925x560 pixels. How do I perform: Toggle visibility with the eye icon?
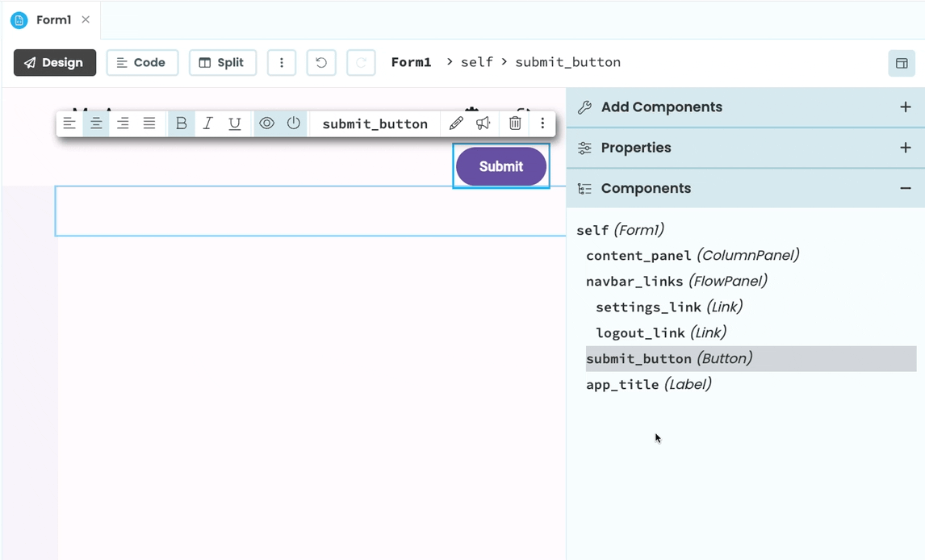point(266,123)
